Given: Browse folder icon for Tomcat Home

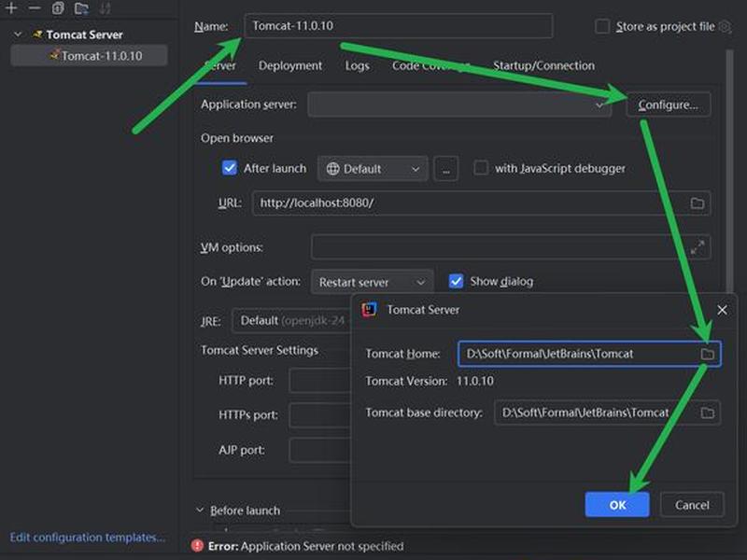Looking at the screenshot, I should [708, 354].
